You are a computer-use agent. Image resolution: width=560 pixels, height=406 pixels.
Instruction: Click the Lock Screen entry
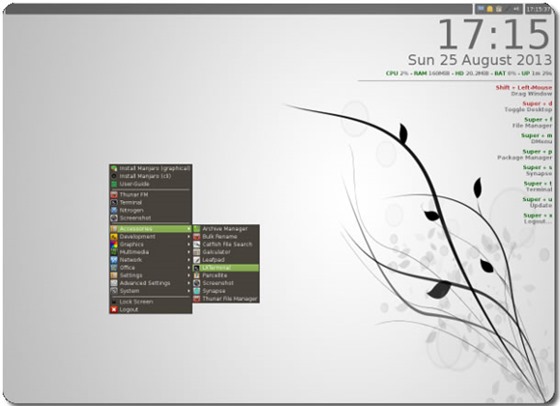(x=150, y=302)
